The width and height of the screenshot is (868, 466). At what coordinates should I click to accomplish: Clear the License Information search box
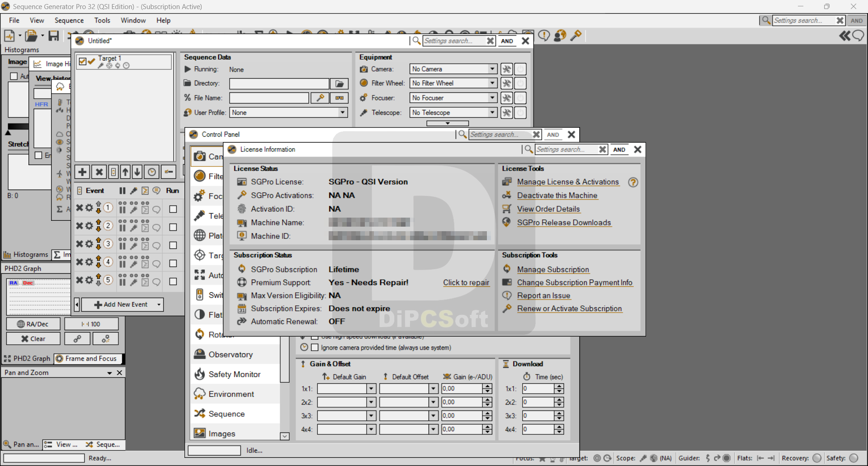click(602, 150)
